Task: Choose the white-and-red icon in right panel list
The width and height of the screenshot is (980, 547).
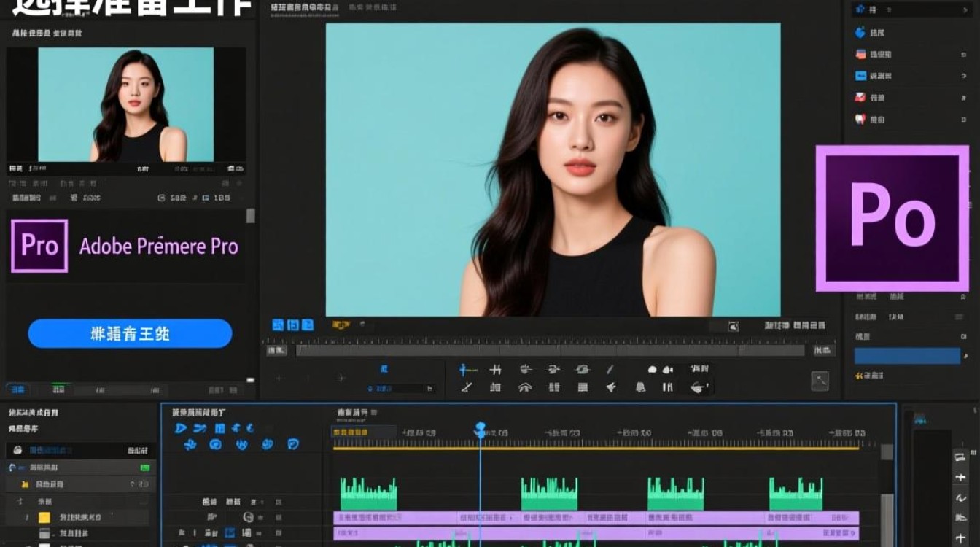Action: point(860,119)
